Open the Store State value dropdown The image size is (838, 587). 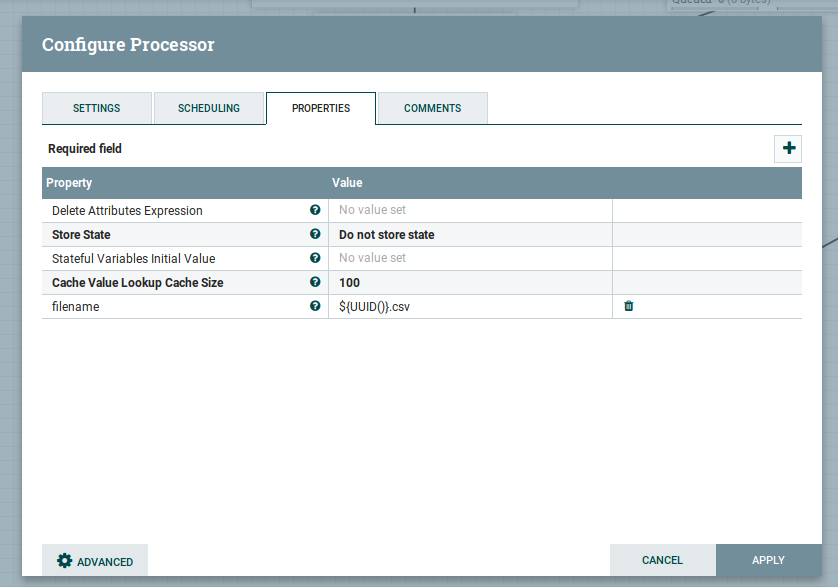click(470, 235)
